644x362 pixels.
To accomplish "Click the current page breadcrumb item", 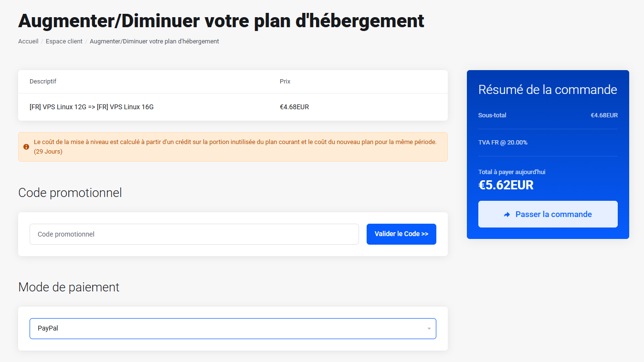I will point(154,41).
